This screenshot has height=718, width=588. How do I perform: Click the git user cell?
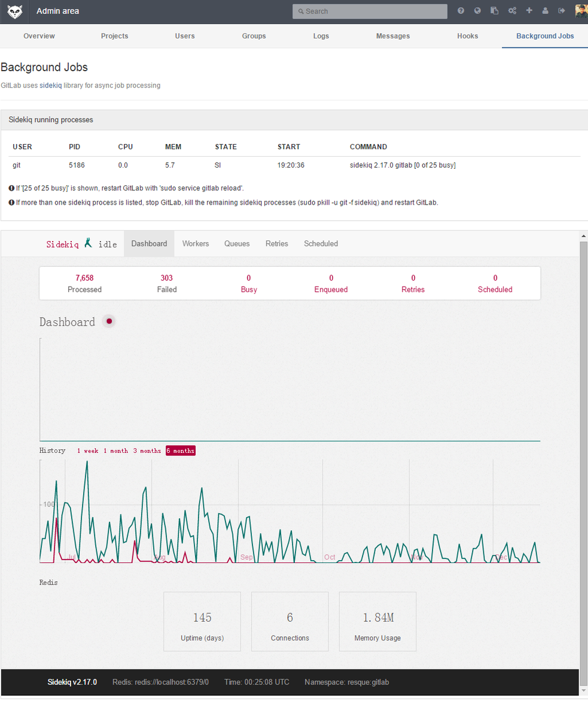17,165
